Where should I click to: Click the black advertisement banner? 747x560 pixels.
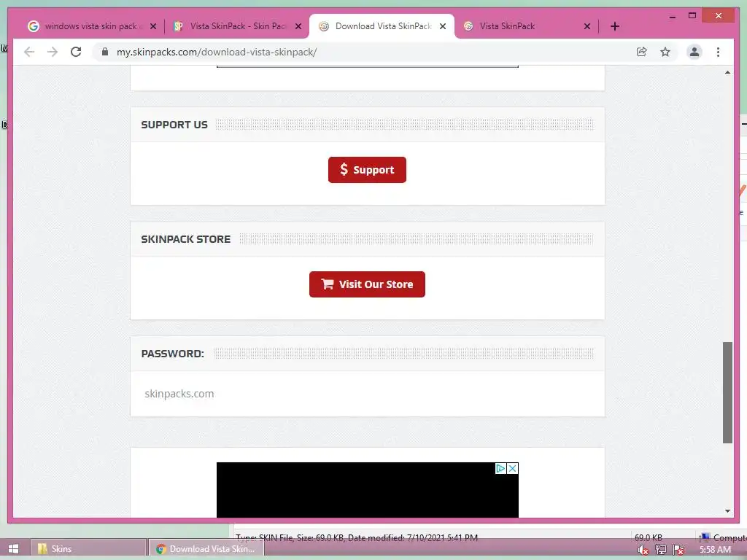pos(368,490)
